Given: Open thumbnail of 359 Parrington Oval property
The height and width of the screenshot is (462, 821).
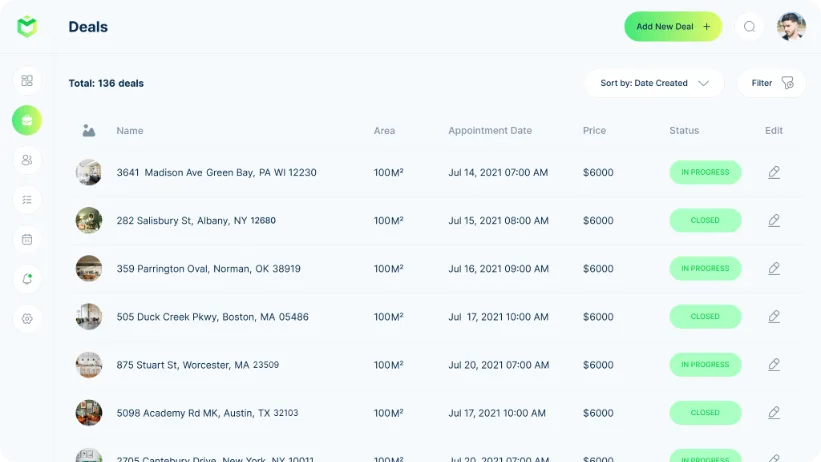Looking at the screenshot, I should click(88, 269).
